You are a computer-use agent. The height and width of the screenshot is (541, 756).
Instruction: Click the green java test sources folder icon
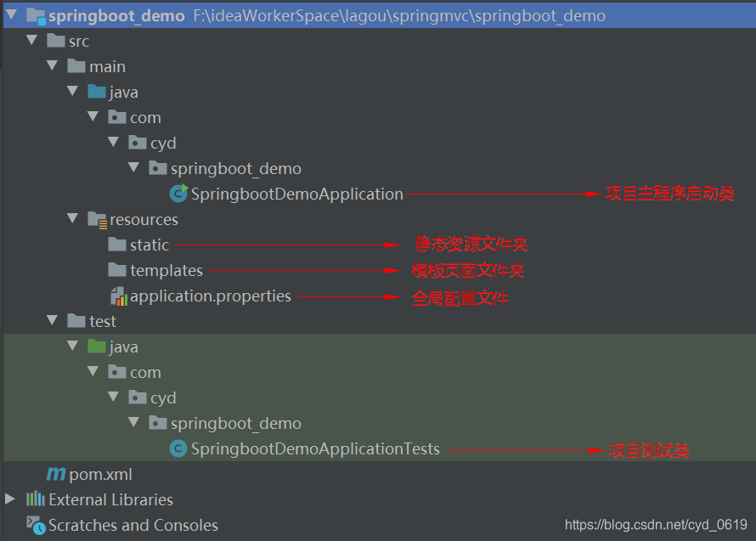pyautogui.click(x=97, y=347)
